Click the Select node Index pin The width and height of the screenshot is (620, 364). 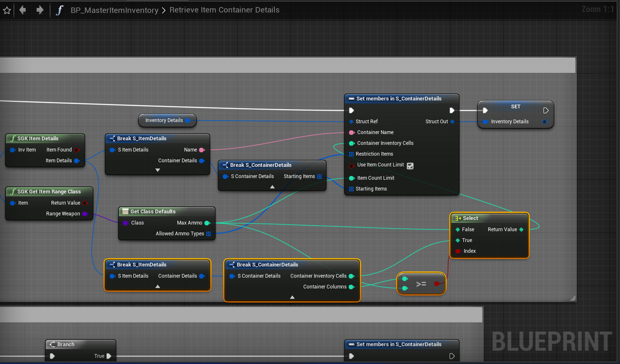(458, 251)
